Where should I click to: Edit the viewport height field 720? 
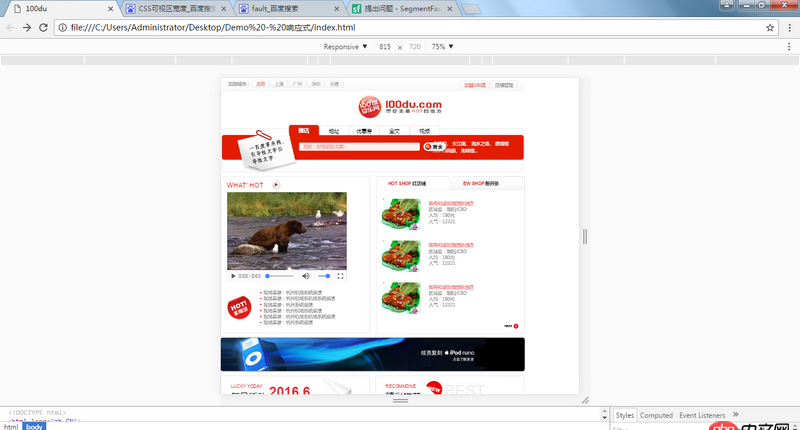pos(415,46)
